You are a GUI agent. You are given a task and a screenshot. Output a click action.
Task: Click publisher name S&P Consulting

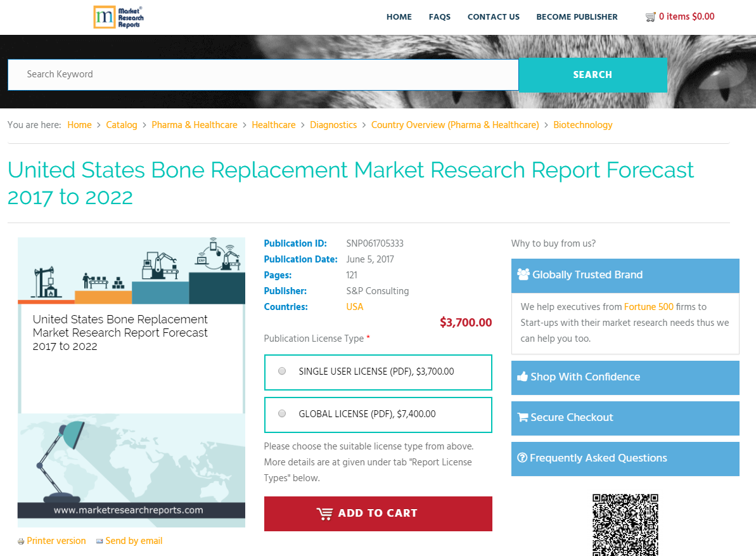[378, 291]
